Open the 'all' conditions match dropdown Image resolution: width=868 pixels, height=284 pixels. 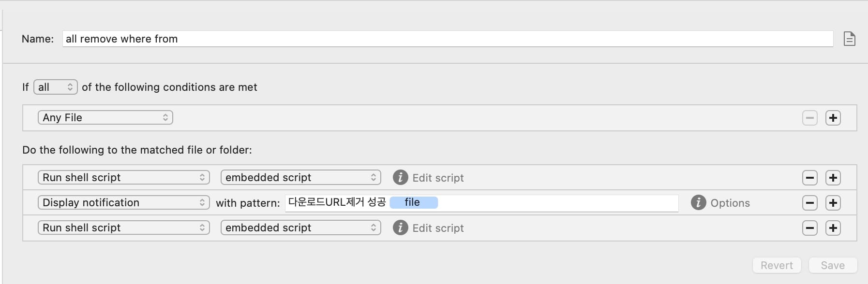coord(56,87)
